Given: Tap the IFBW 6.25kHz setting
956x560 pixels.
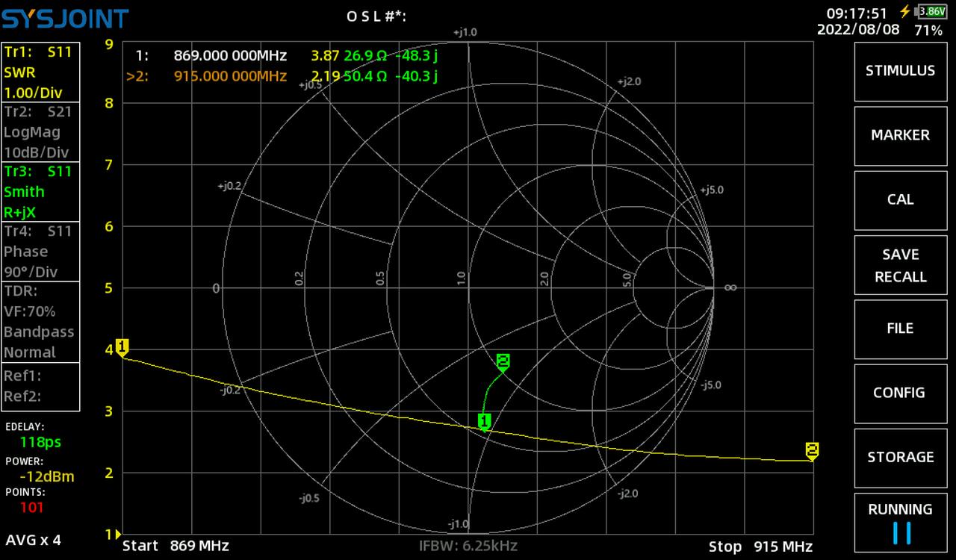Looking at the screenshot, I should pos(468,546).
